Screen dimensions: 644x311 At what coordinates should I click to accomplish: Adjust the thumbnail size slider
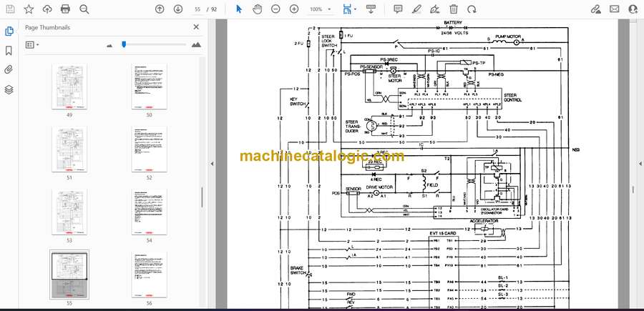tap(124, 44)
